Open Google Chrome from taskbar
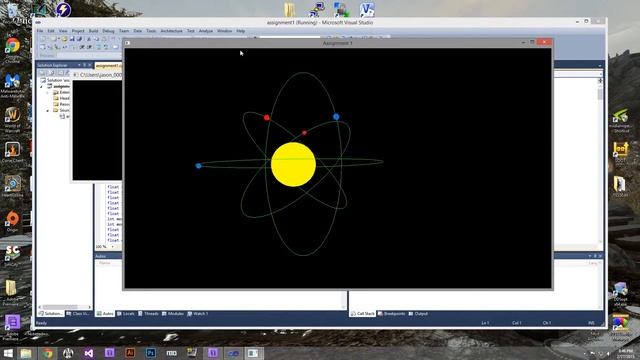 tap(47, 353)
